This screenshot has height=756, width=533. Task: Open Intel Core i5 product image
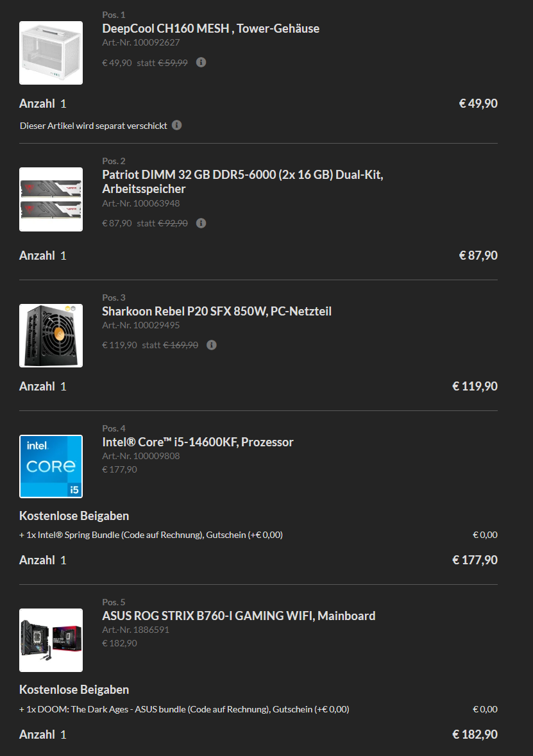click(51, 466)
